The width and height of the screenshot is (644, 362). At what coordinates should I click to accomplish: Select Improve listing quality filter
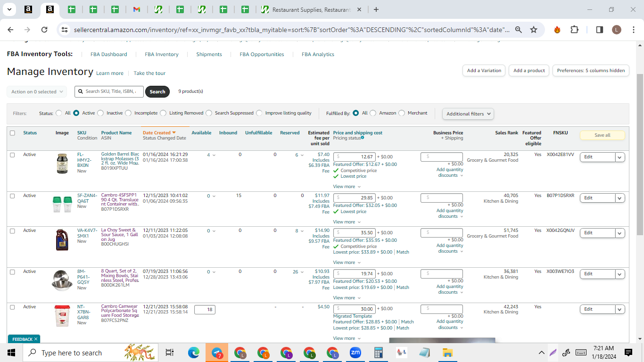(x=259, y=113)
